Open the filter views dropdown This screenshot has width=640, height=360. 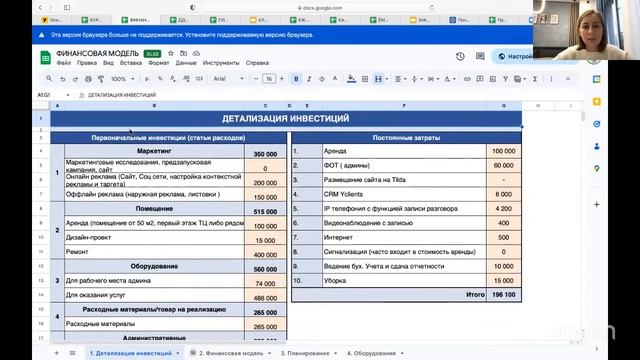(x=520, y=79)
